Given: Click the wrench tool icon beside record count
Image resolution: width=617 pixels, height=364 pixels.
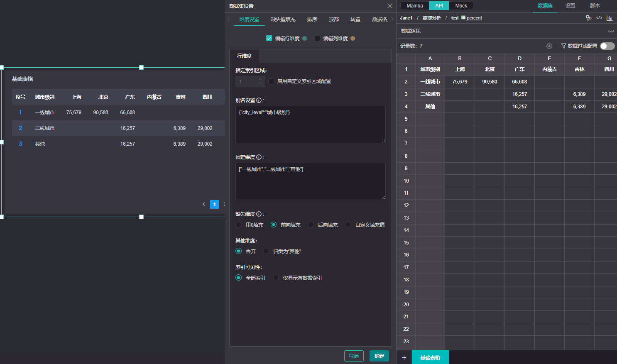Looking at the screenshot, I should pyautogui.click(x=549, y=46).
